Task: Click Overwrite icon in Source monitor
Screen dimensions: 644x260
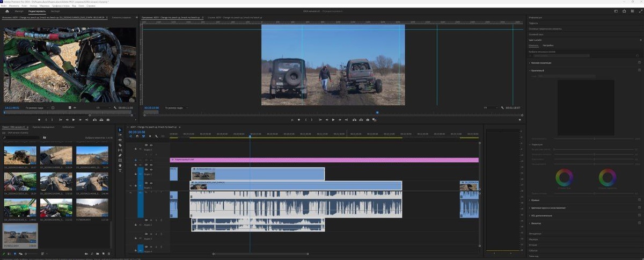Action: [x=101, y=119]
